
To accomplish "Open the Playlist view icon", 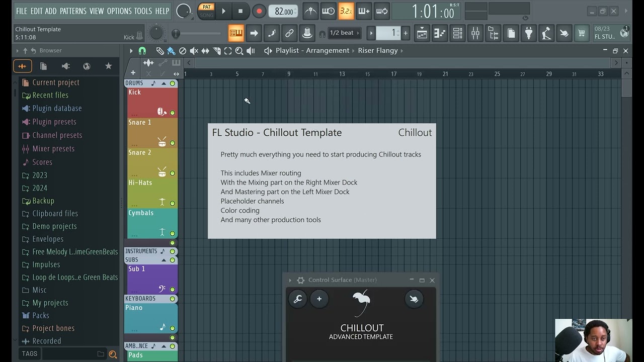I will point(422,33).
